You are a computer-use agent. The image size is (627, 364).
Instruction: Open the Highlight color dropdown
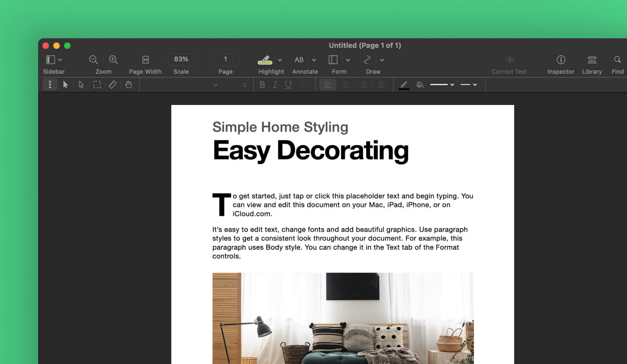click(x=280, y=60)
